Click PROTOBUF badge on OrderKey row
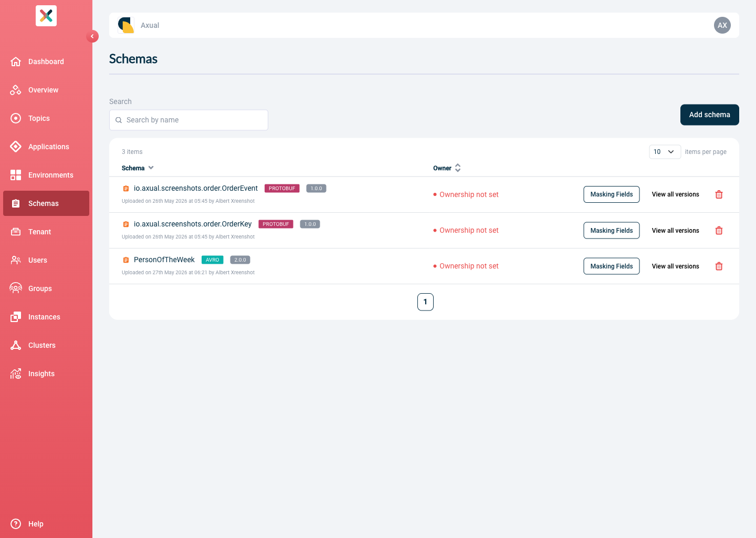The image size is (756, 538). [276, 224]
